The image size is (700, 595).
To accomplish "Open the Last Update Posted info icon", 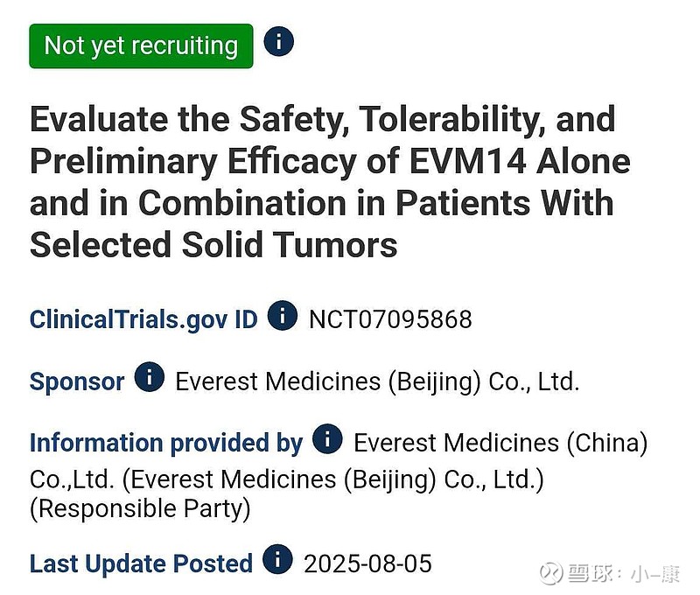I will [277, 559].
